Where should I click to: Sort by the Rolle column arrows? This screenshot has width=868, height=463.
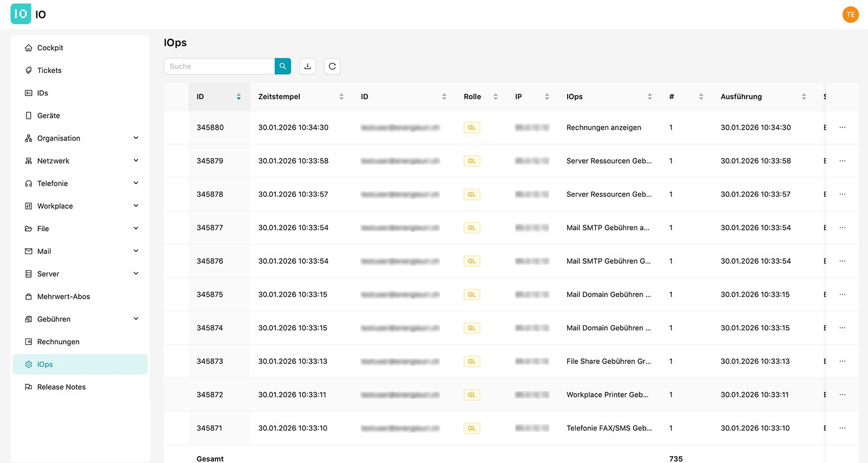tap(495, 97)
